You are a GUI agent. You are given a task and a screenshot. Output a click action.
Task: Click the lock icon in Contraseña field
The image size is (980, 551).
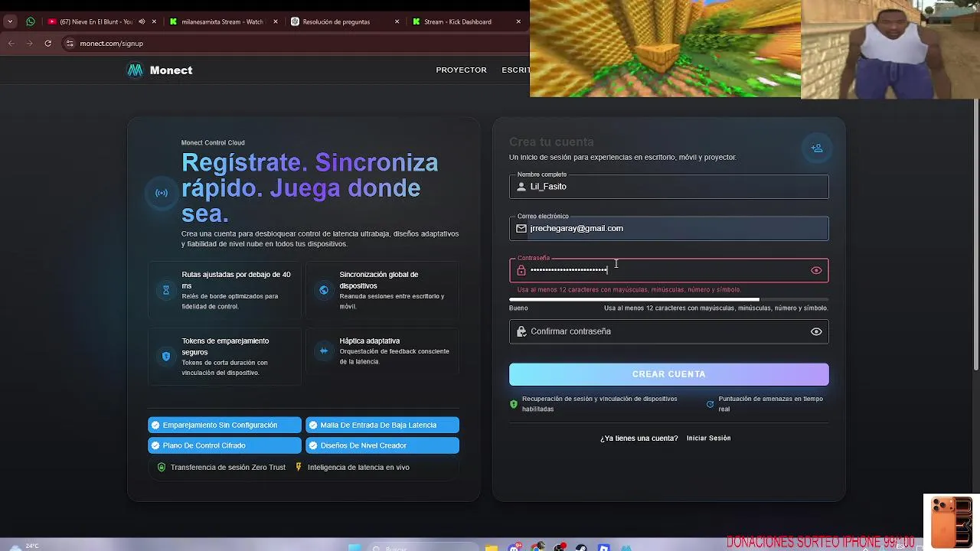tap(521, 270)
